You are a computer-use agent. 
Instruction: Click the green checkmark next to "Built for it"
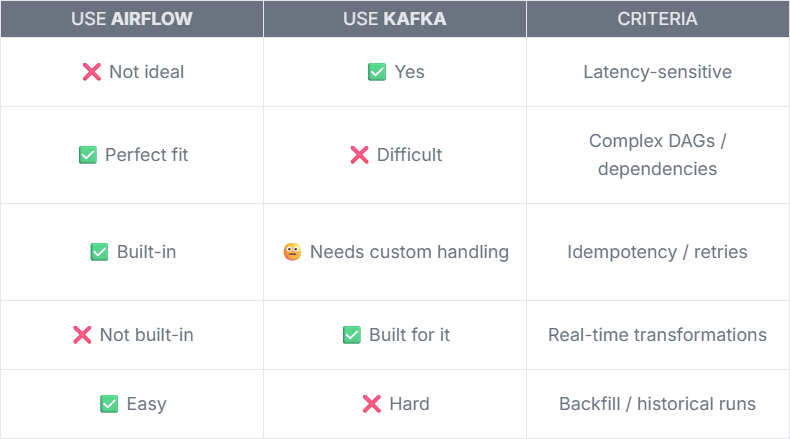tap(352, 335)
